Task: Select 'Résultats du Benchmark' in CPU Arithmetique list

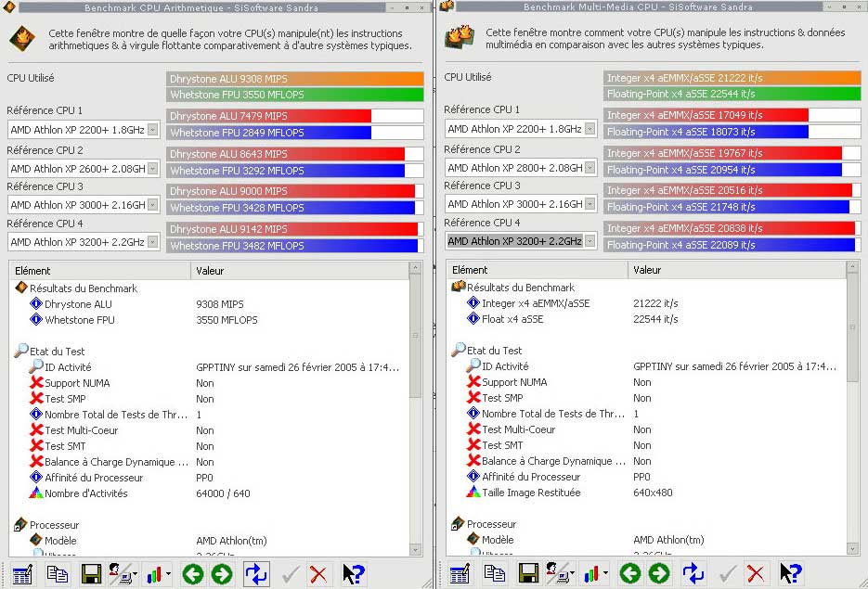Action: [x=83, y=288]
